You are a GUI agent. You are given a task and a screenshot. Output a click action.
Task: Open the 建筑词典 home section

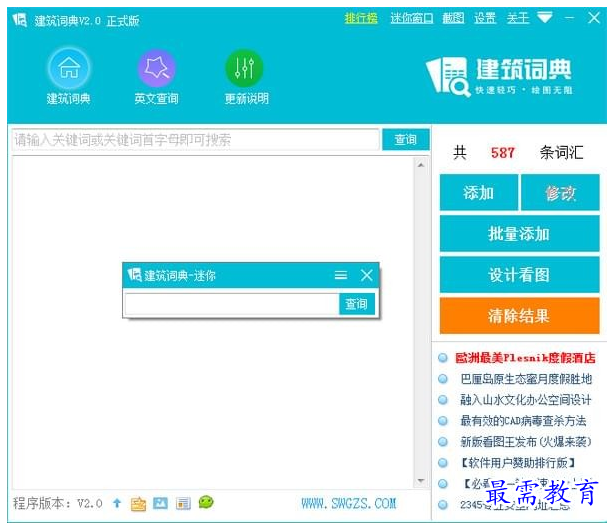(69, 77)
